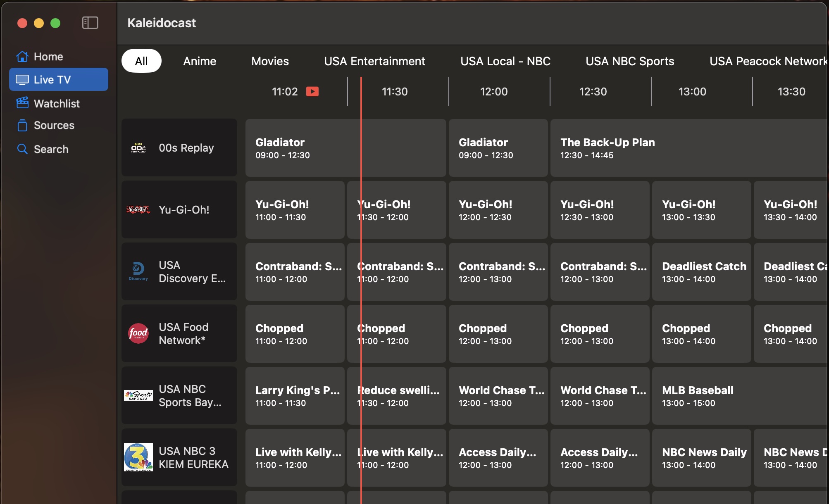Select the USA Food Network* channel name
This screenshot has width=829, height=504.
click(184, 334)
